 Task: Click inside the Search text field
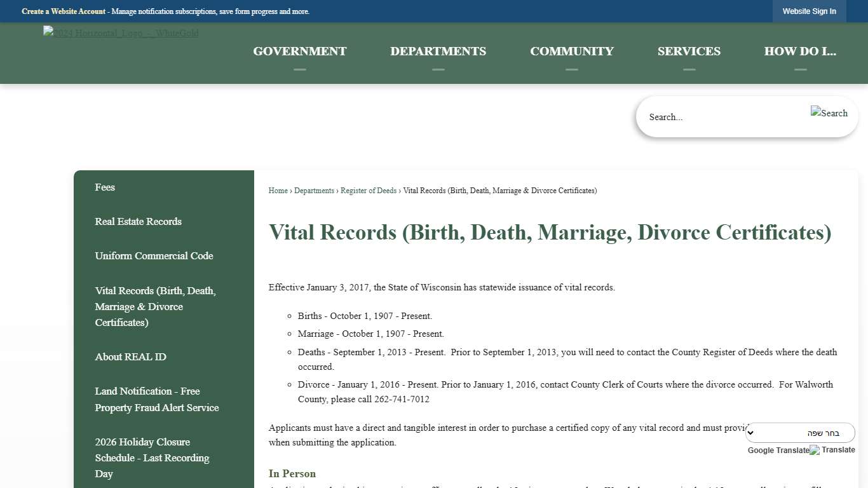pos(699,116)
